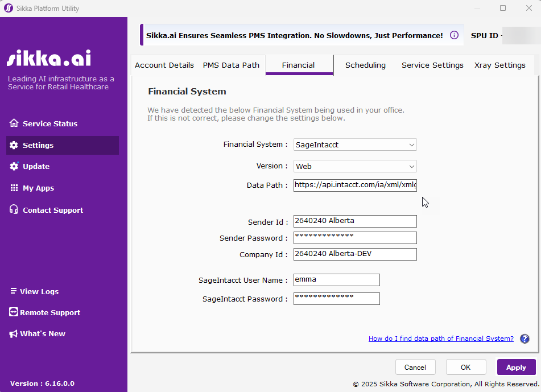Select the Financial tab

click(299, 65)
